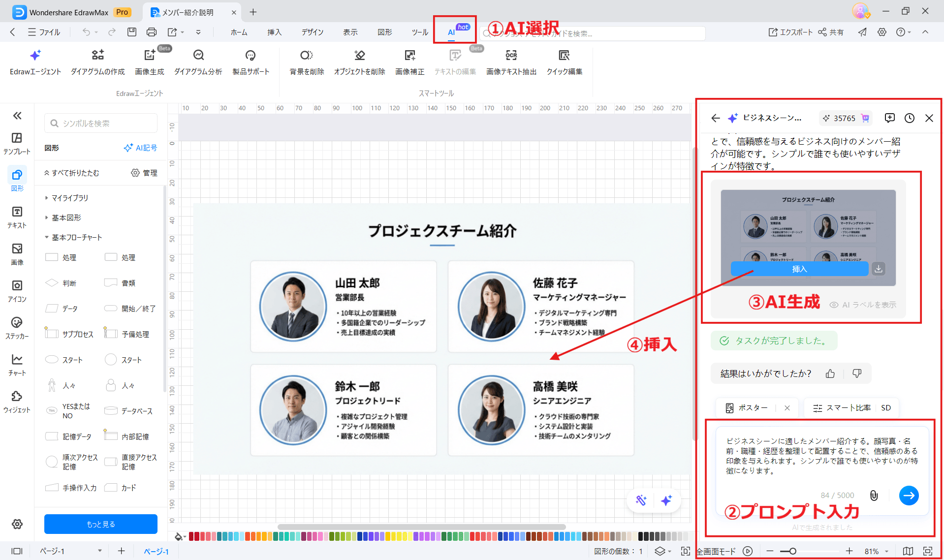The height and width of the screenshot is (560, 944).
Task: Select the Edrawエージェント tool
Action: tap(34, 62)
